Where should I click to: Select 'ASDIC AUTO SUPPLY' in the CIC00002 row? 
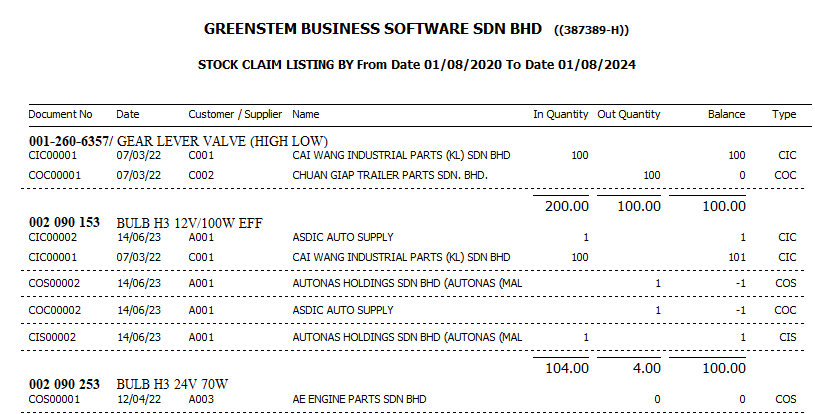click(x=343, y=237)
